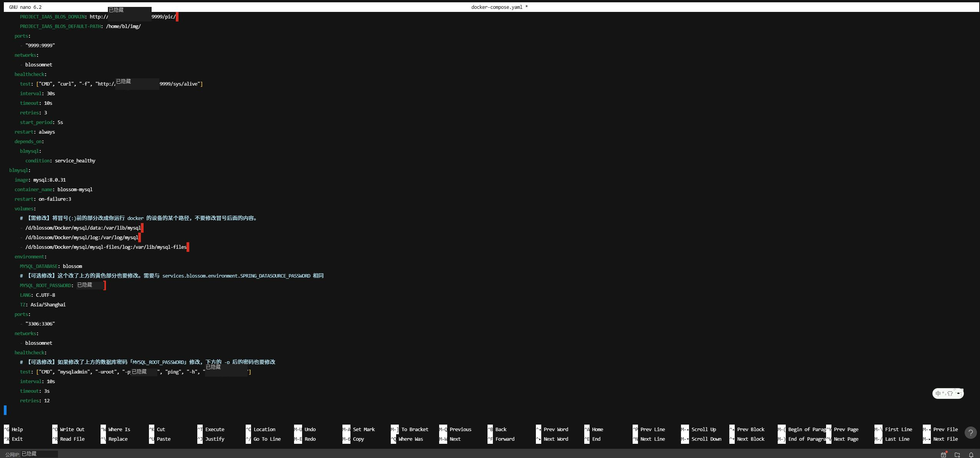Click the Prev Page shortcut label

[846, 429]
